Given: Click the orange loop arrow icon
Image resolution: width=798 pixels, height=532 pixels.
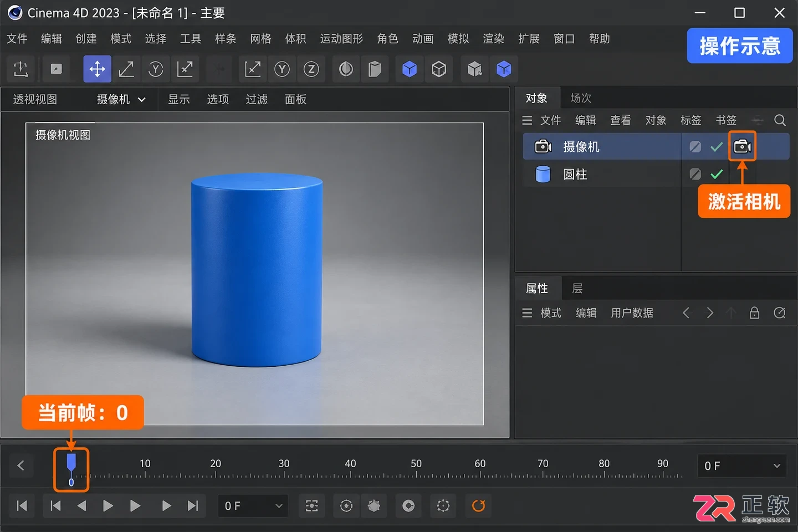Looking at the screenshot, I should [x=478, y=506].
